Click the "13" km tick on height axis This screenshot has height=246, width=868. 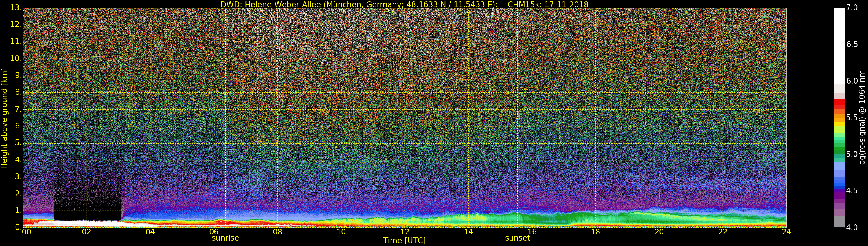click(x=15, y=8)
